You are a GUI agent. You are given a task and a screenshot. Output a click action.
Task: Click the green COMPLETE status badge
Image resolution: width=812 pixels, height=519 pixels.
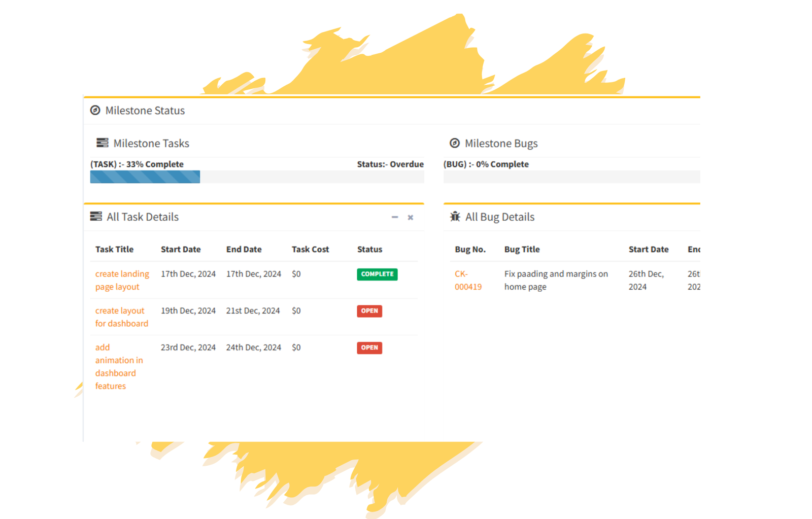[377, 274]
